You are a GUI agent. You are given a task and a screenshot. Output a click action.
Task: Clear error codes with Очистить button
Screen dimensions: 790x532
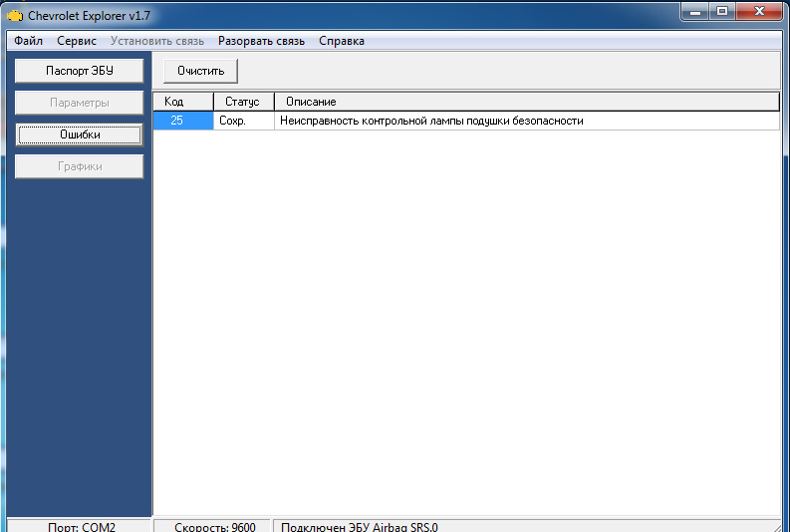point(200,71)
